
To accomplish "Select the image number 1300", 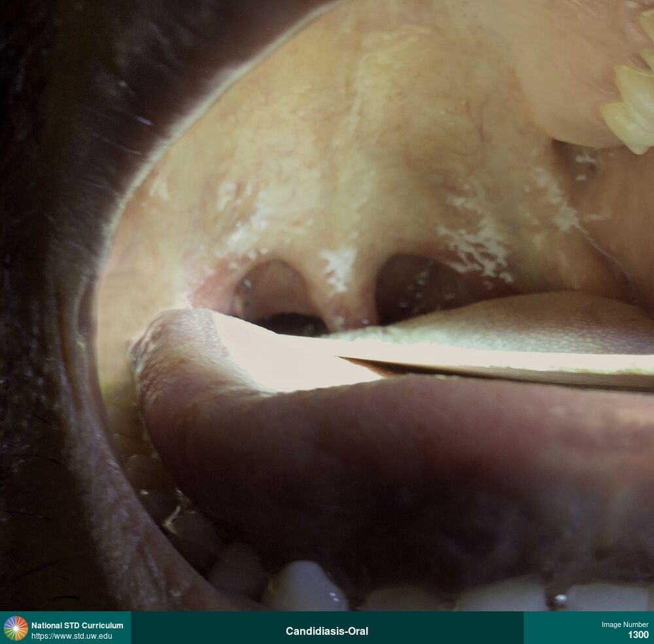I will 638,635.
